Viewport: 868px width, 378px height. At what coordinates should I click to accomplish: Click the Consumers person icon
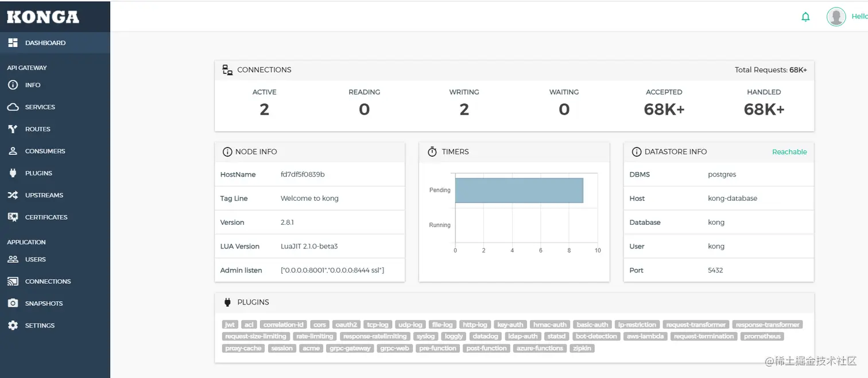click(13, 151)
